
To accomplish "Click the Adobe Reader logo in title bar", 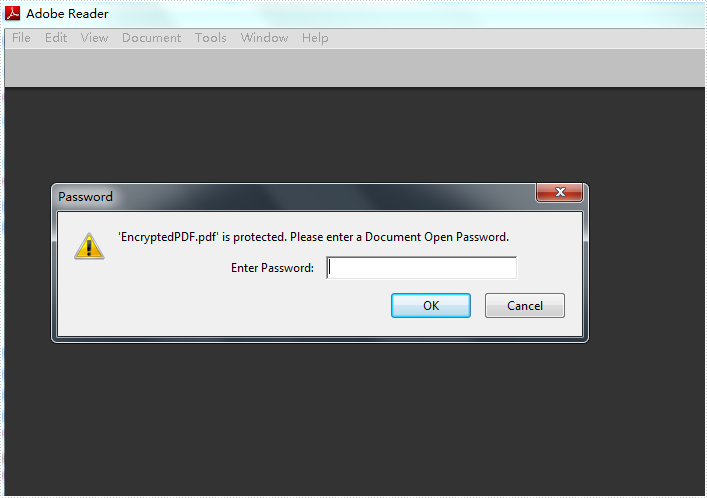I will pyautogui.click(x=13, y=14).
